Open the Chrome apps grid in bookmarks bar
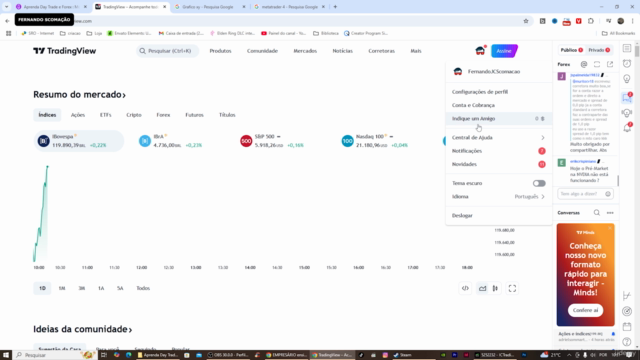 (9, 33)
